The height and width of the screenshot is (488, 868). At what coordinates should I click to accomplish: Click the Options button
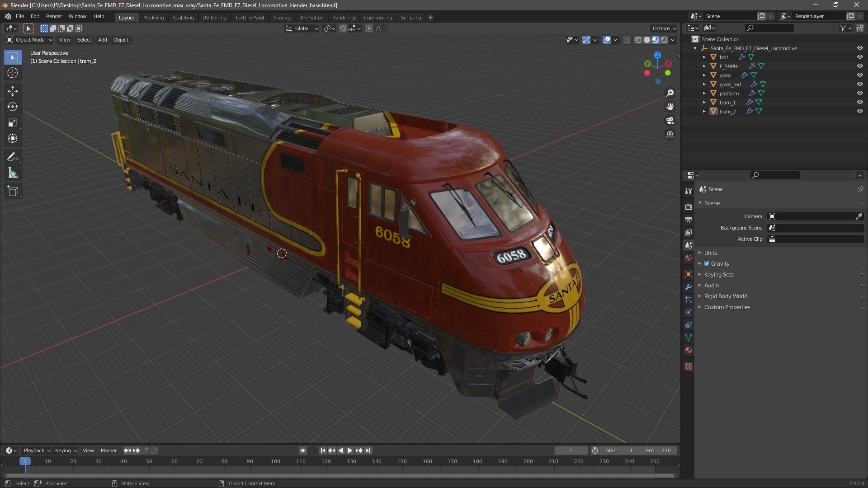[664, 28]
